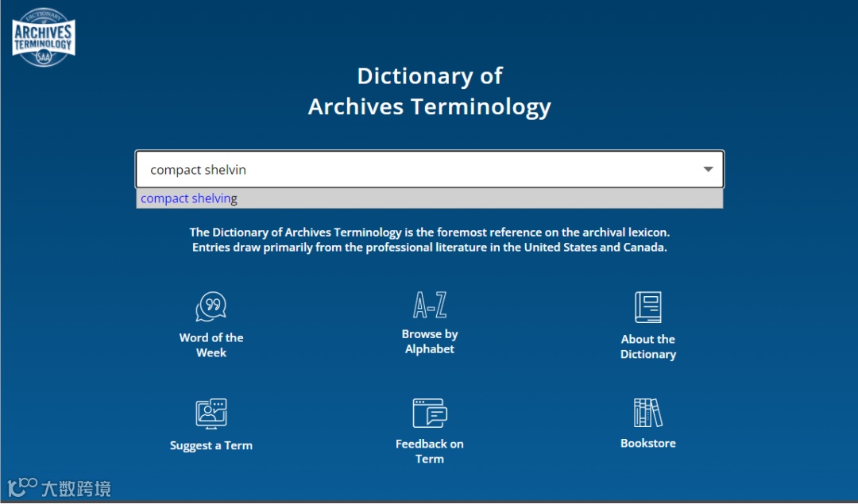Click the Bookstore books icon
The height and width of the screenshot is (504, 858).
648,412
